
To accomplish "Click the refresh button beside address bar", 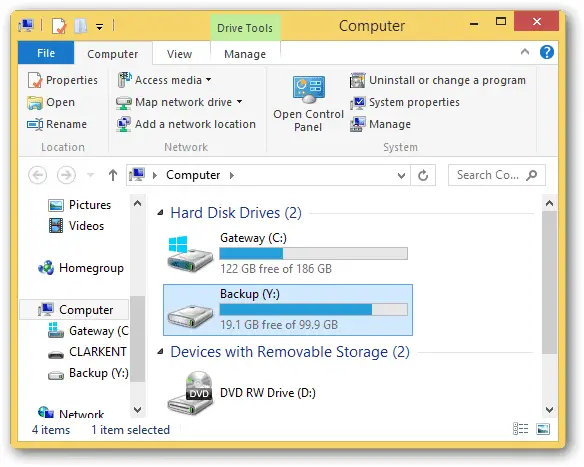I will (423, 175).
